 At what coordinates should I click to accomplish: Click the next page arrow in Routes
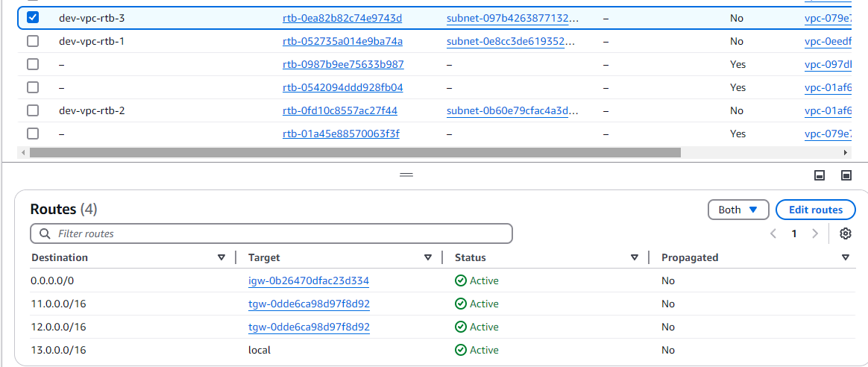(814, 233)
